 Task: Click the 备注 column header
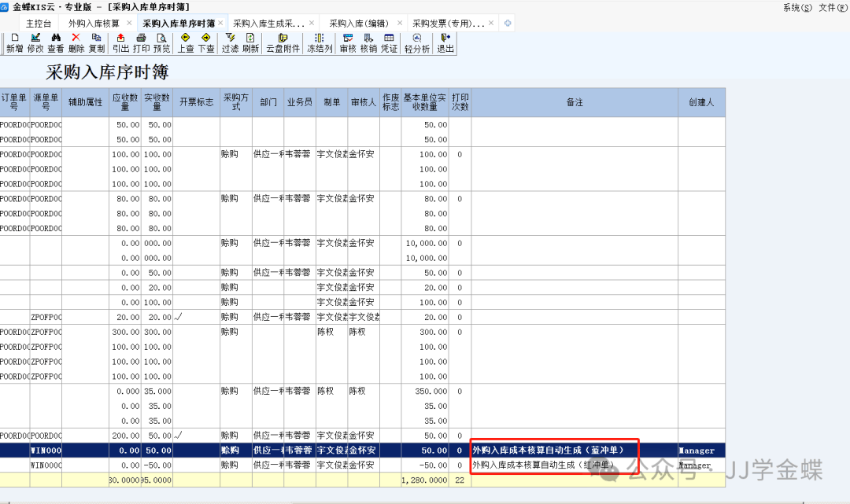pyautogui.click(x=575, y=102)
